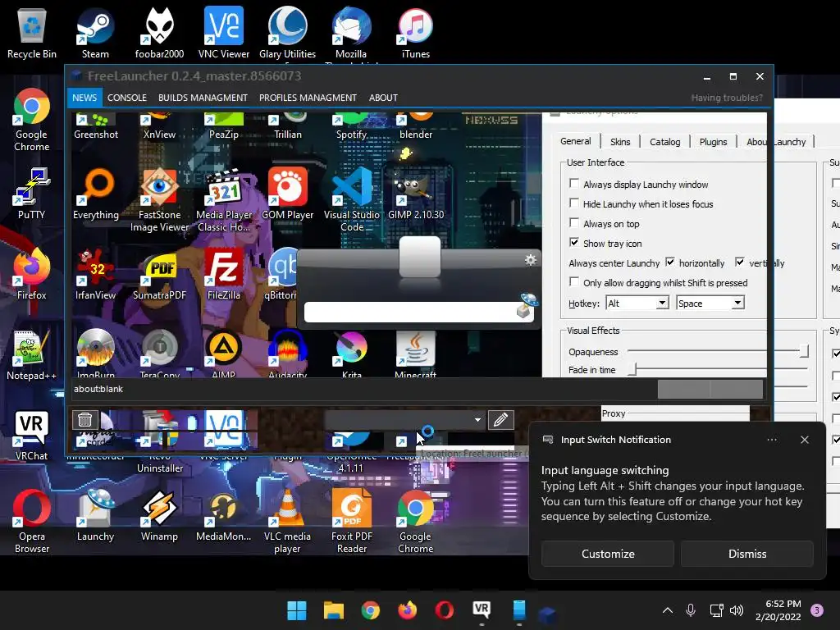840x630 pixels.
Task: Launch VRChat desktop shortcut
Action: [x=32, y=435]
